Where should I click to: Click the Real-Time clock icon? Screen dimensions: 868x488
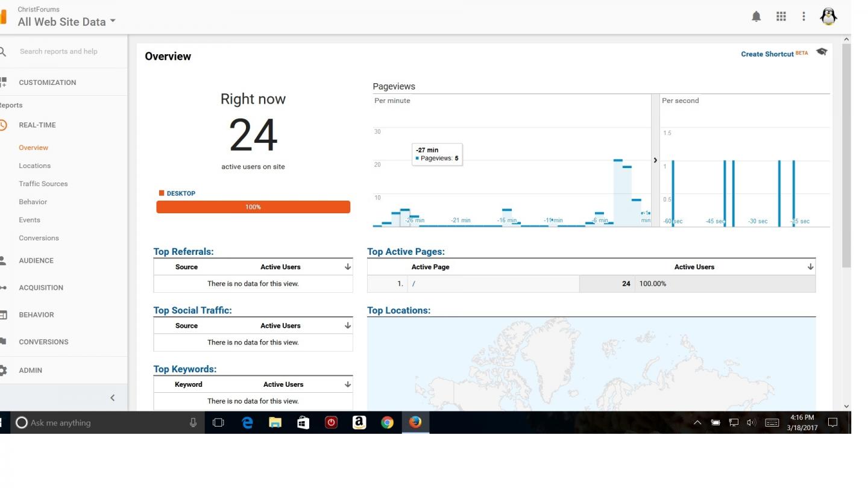[3, 125]
